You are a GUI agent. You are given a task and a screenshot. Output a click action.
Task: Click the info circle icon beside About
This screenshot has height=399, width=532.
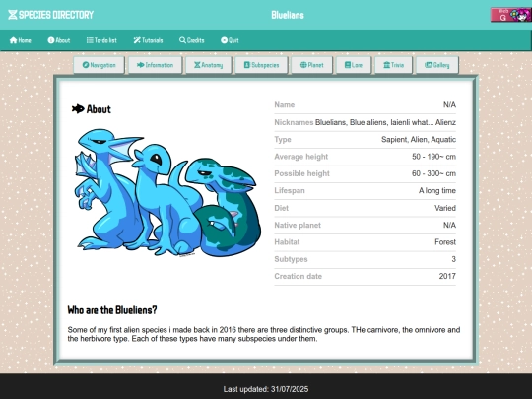pyautogui.click(x=51, y=40)
